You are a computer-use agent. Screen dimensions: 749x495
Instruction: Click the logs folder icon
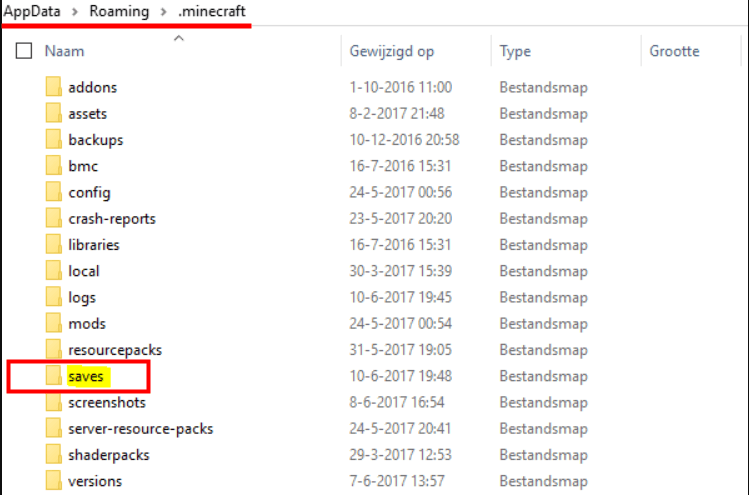(54, 297)
